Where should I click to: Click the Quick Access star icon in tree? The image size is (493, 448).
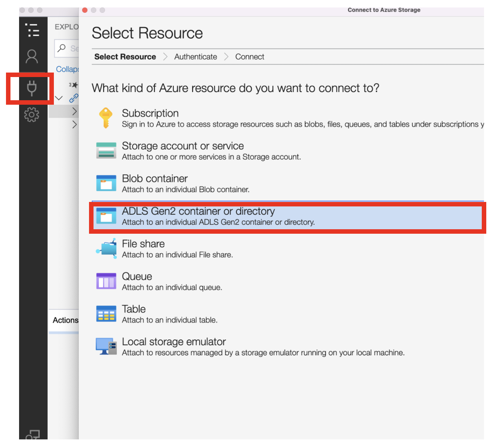(73, 85)
